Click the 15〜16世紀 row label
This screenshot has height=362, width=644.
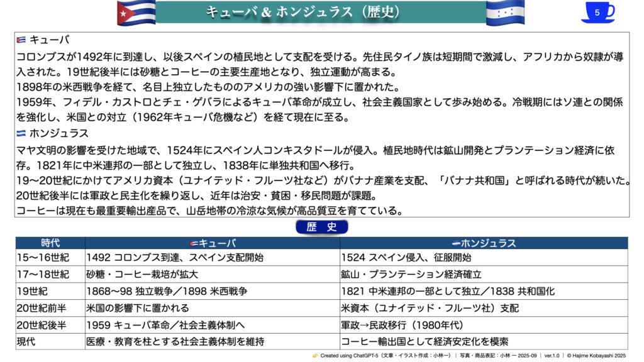click(x=43, y=257)
